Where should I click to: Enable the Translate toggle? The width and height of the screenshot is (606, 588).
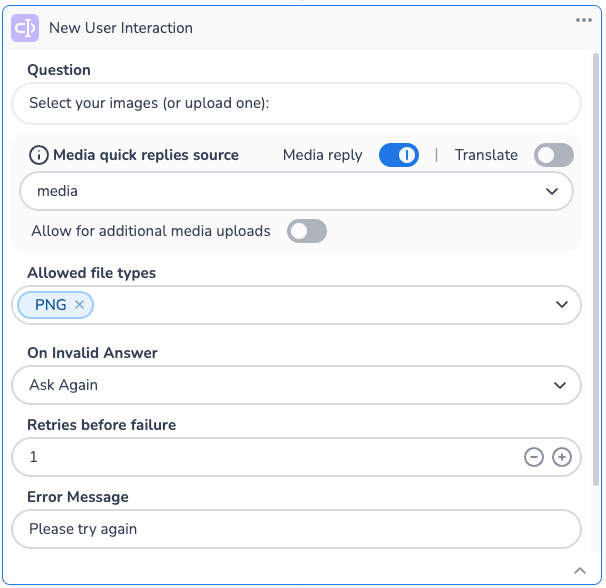(554, 155)
